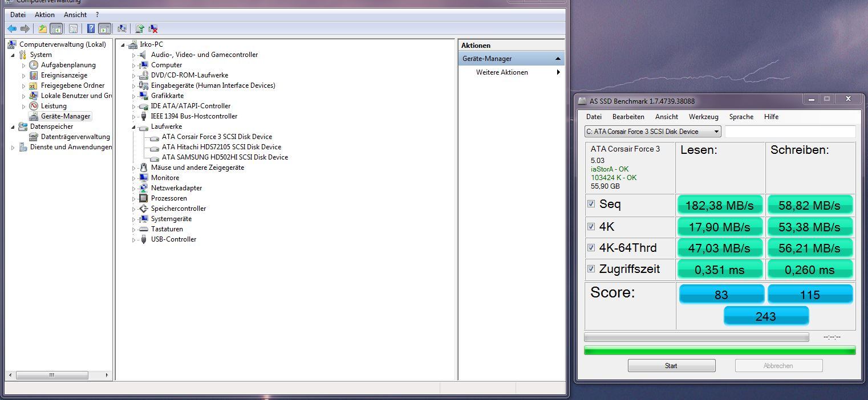
Task: Click the left tree horizontal scrollbar thumb
Action: tap(52, 375)
